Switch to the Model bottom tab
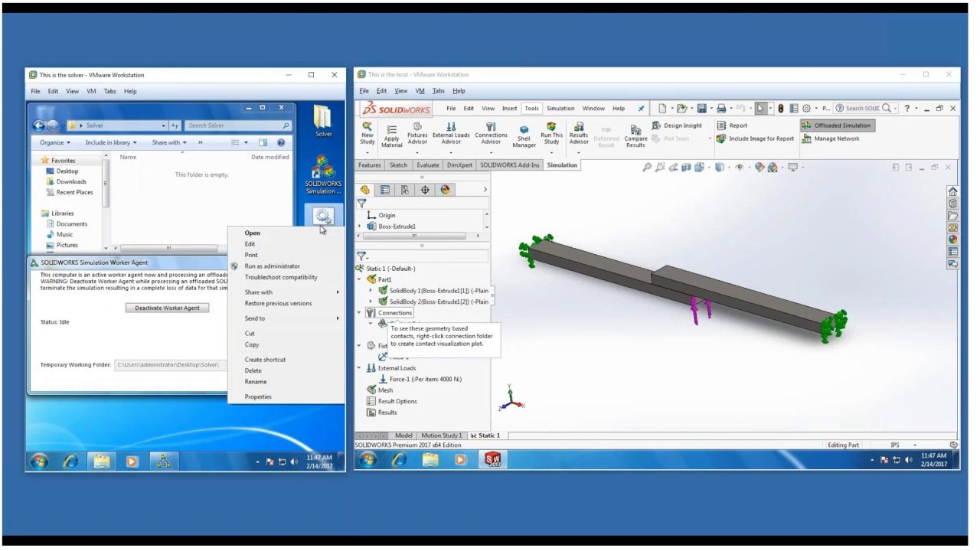 tap(403, 435)
